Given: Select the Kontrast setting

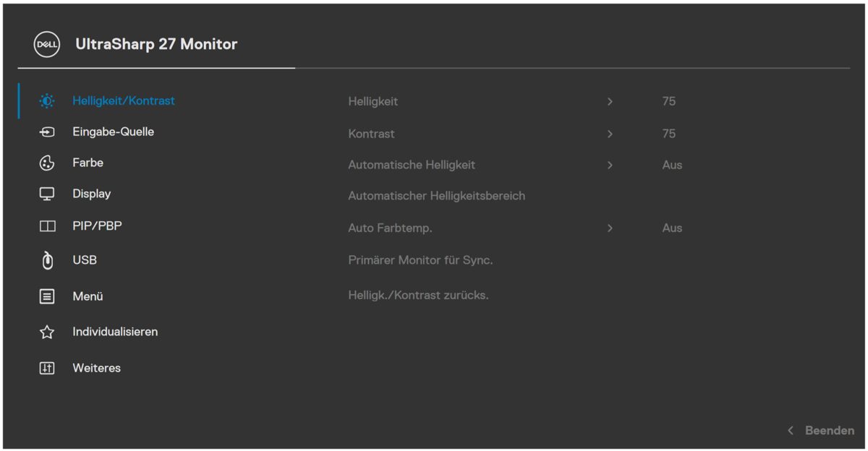Looking at the screenshot, I should (371, 134).
